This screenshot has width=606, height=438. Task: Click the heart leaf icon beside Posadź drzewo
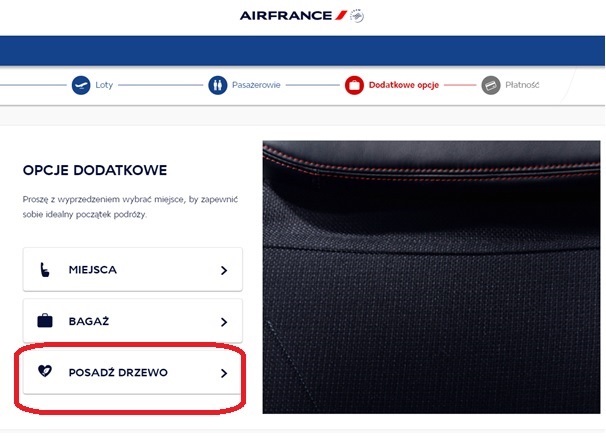(x=45, y=373)
